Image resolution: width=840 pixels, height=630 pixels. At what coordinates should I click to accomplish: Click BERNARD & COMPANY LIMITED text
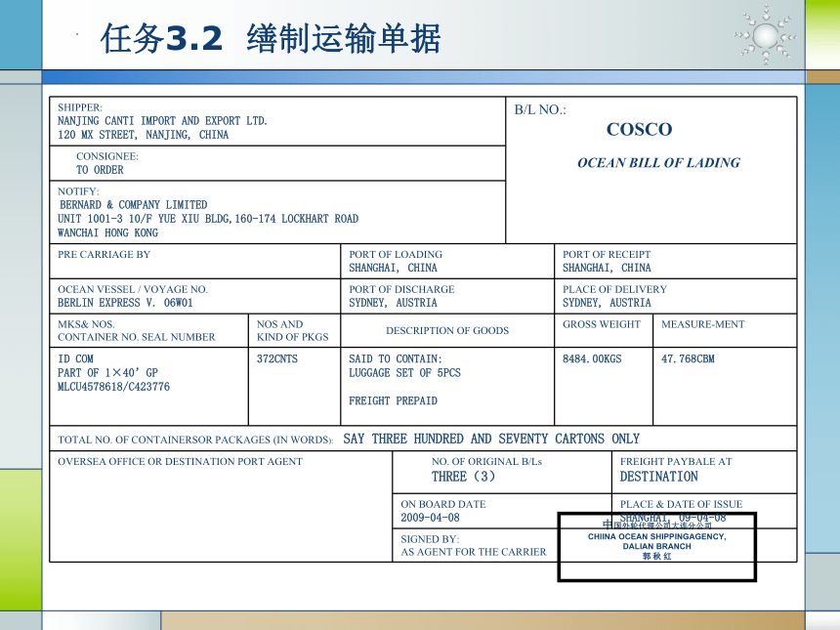tap(134, 205)
